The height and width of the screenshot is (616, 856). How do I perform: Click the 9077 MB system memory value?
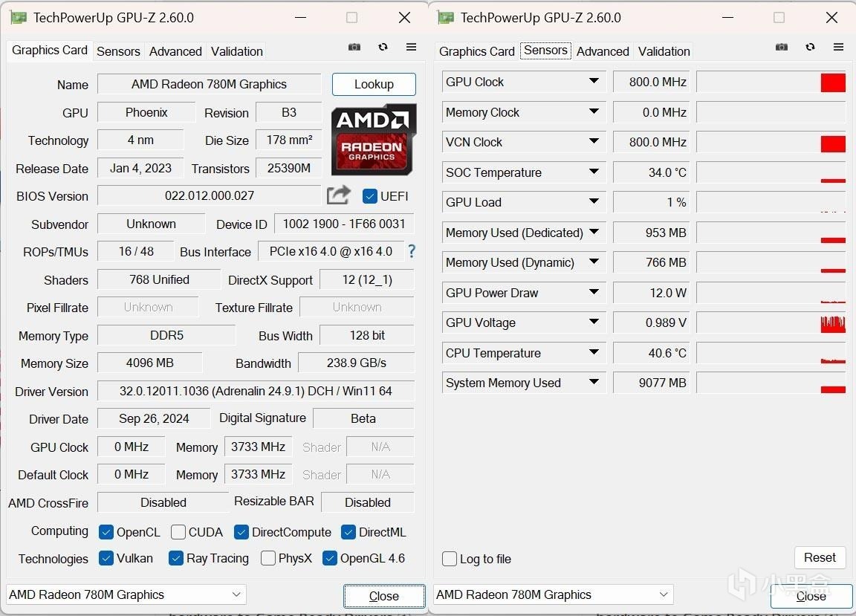coord(651,383)
